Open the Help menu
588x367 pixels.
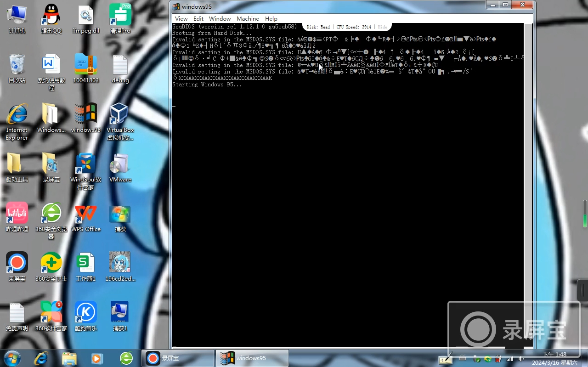pyautogui.click(x=271, y=19)
